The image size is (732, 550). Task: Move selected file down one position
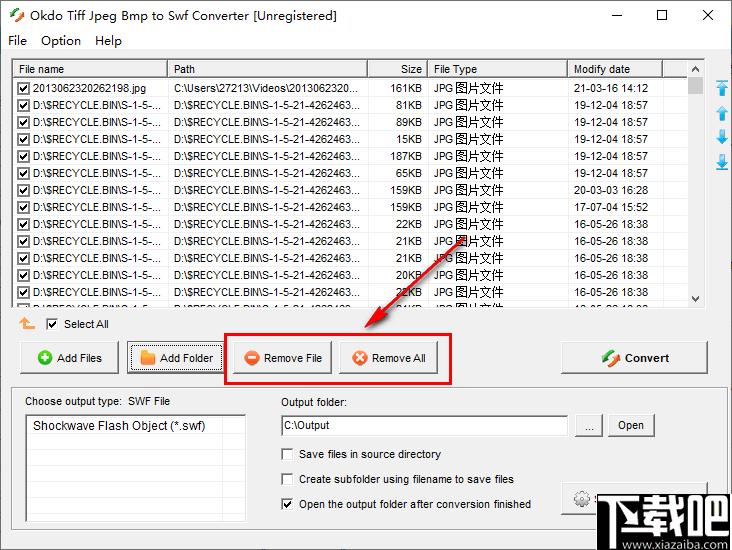click(x=722, y=137)
